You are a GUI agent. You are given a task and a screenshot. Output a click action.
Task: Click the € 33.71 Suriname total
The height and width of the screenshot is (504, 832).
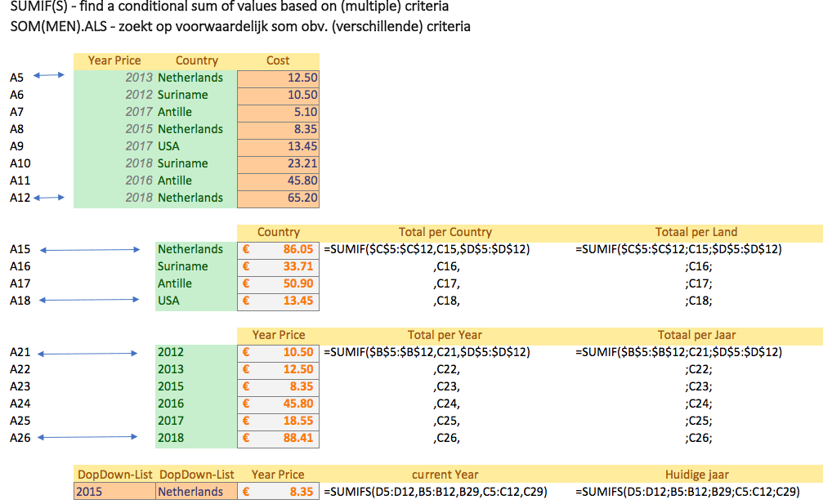[278, 266]
